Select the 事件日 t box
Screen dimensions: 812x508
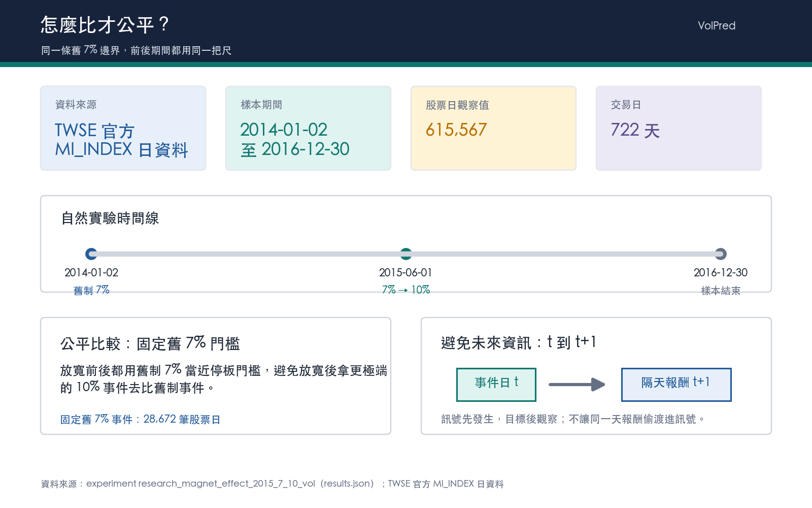[x=496, y=385]
